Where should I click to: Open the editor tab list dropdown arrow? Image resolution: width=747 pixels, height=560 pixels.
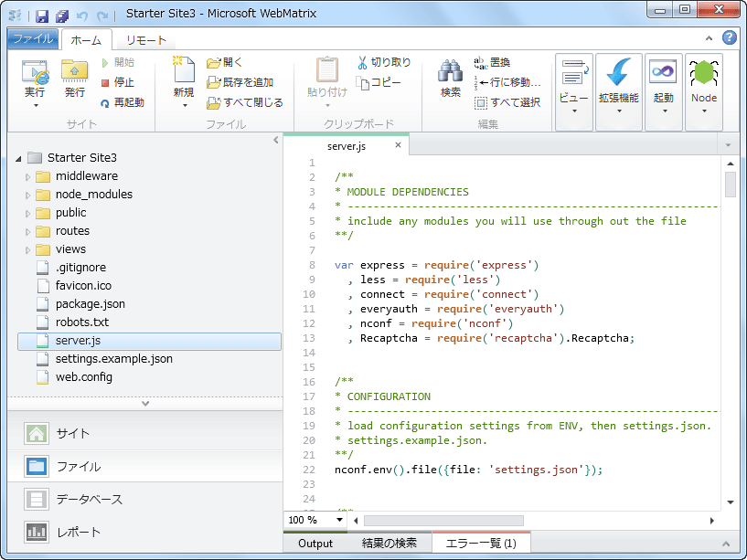(728, 144)
